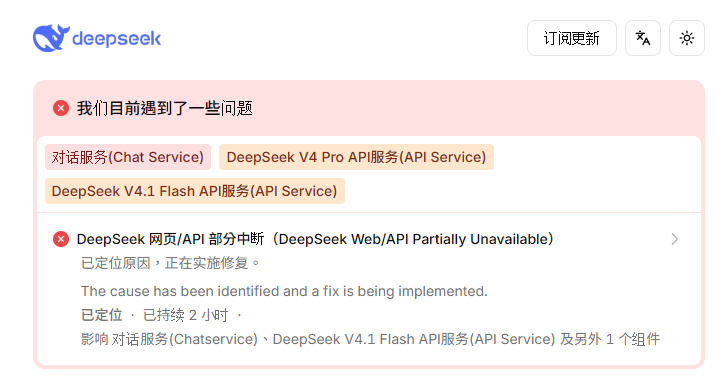This screenshot has height=385, width=723.
Task: Click the red error icon beside 我们目前遇到了一些问题
Action: (61, 108)
